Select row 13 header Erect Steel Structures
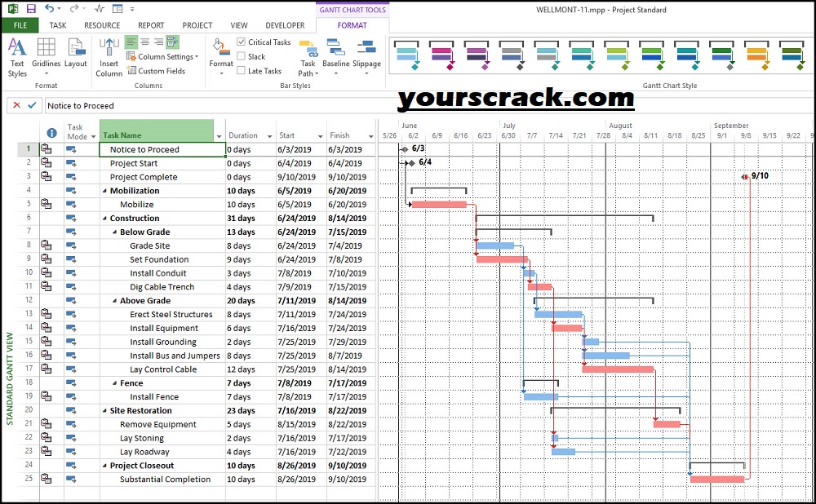This screenshot has height=504, width=816. [x=29, y=314]
